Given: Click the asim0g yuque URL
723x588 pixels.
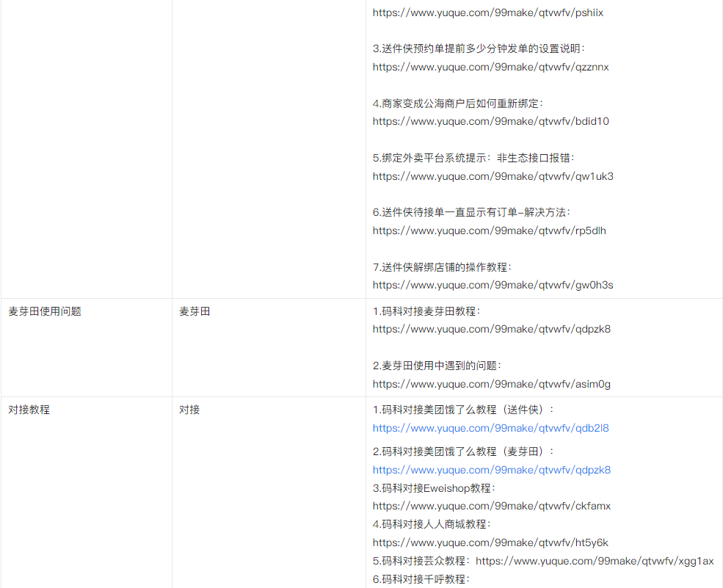Looking at the screenshot, I should click(492, 384).
